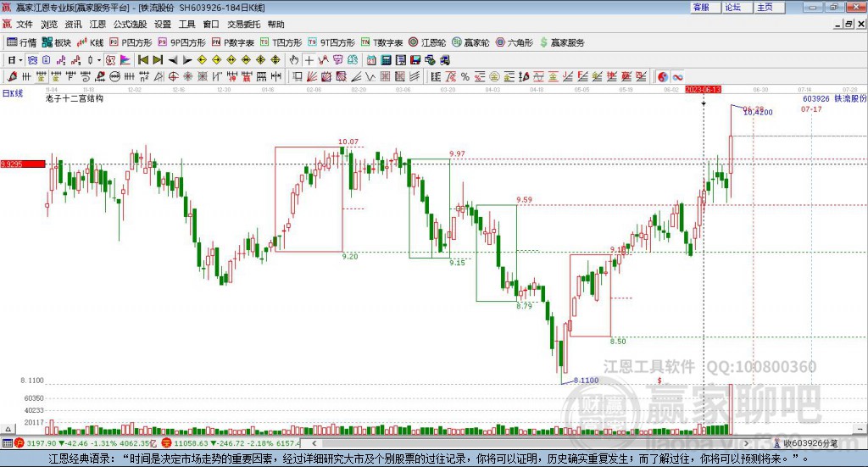868x467 pixels.
Task: Select the zigzag wave line tool
Action: [x=370, y=77]
